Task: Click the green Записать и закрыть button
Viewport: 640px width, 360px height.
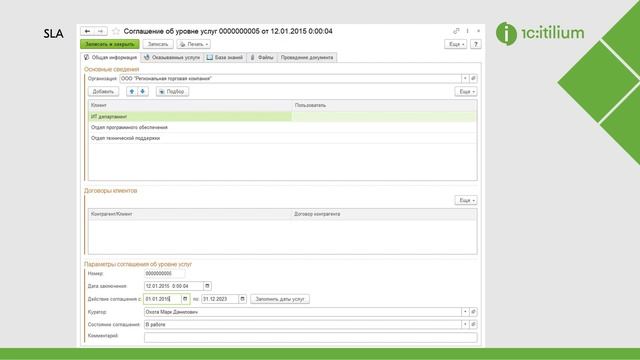Action: (110, 44)
